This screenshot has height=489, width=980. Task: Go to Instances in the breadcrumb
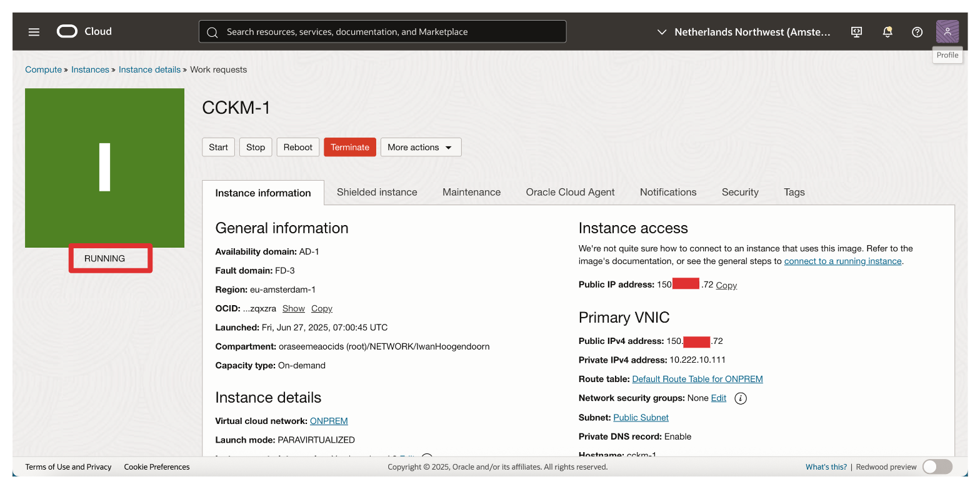(90, 69)
